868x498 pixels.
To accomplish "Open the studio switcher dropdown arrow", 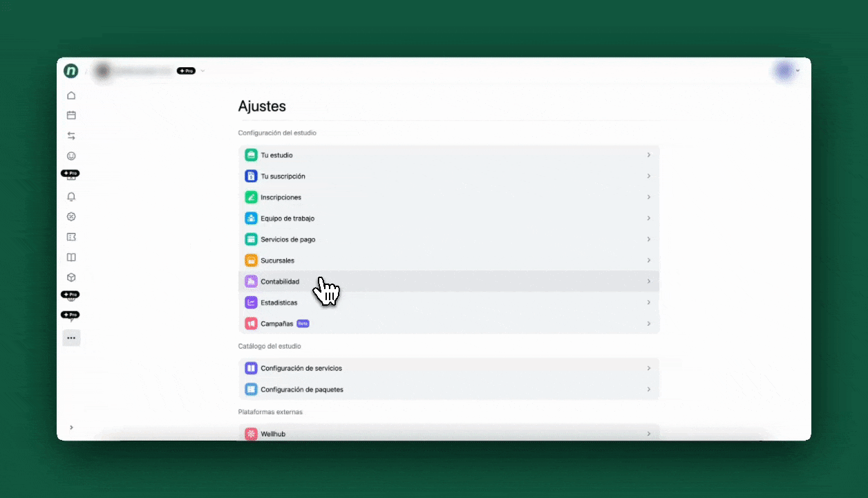I will 202,71.
